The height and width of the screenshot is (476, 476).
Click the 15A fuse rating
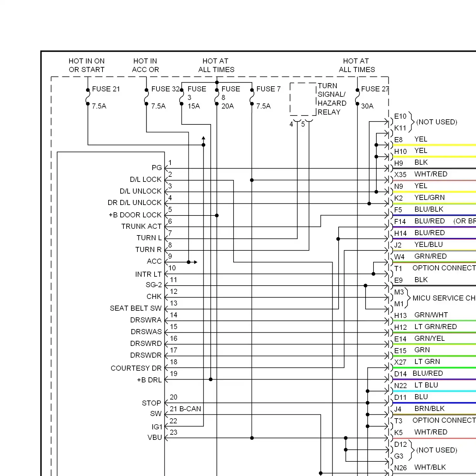(194, 106)
